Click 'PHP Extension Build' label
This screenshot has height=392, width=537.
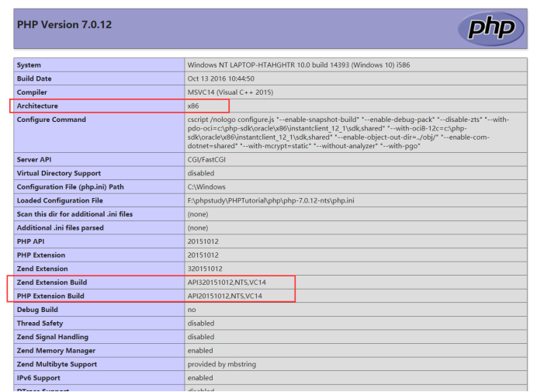click(50, 296)
